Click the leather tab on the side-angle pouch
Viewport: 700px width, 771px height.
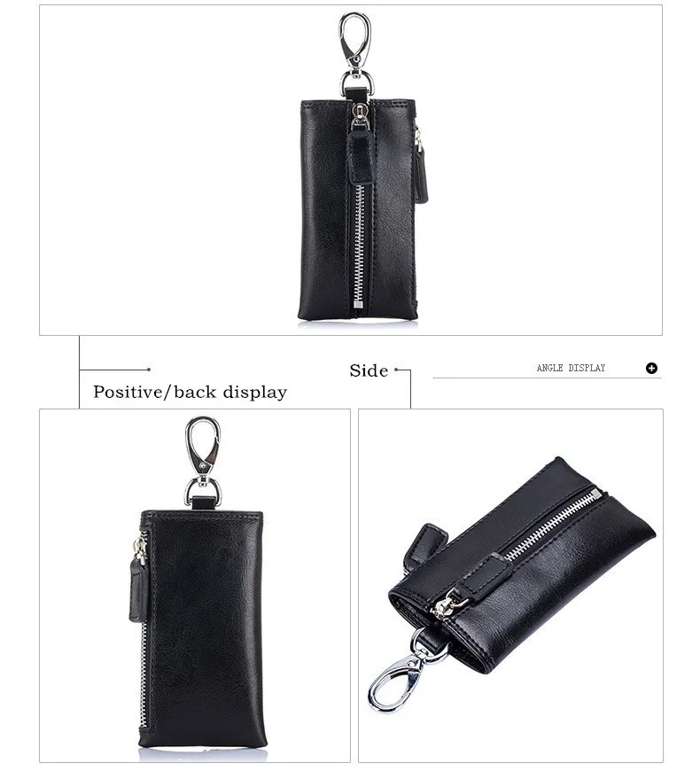tap(424, 546)
